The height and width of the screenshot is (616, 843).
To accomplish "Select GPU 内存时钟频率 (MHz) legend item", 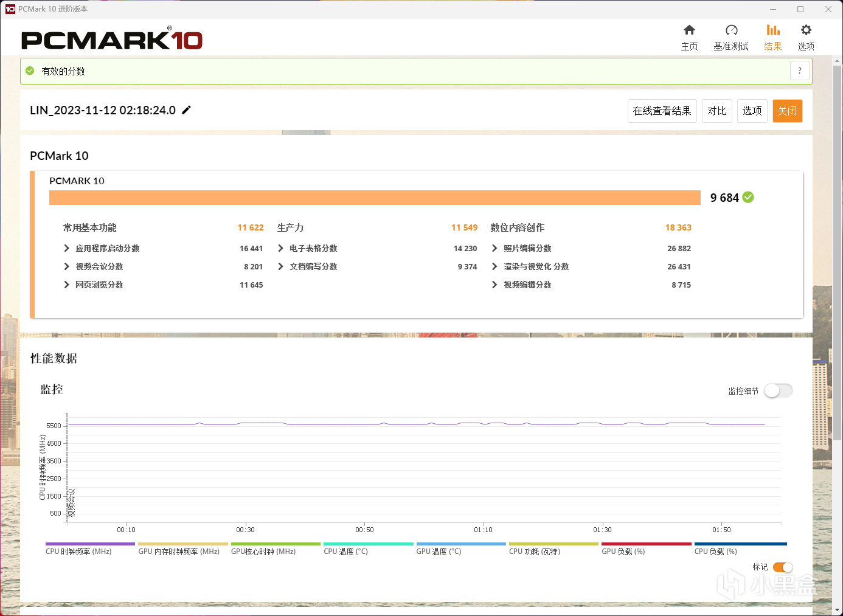I will 183,549.
